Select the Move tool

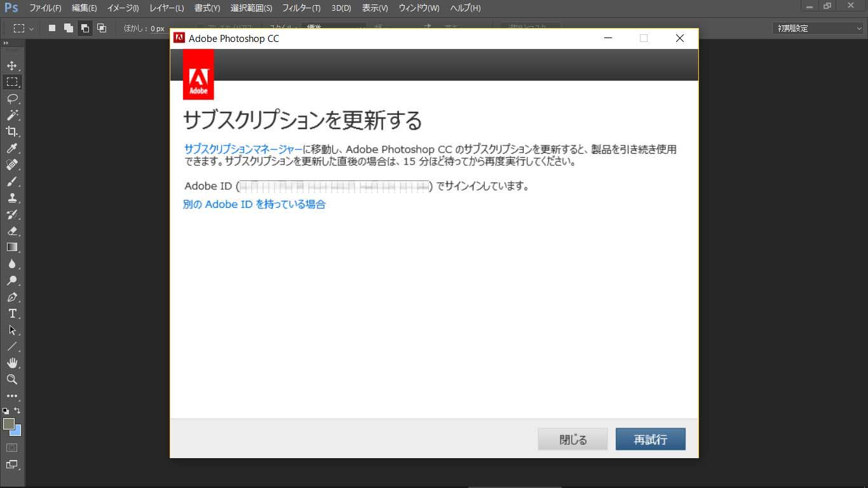point(11,65)
